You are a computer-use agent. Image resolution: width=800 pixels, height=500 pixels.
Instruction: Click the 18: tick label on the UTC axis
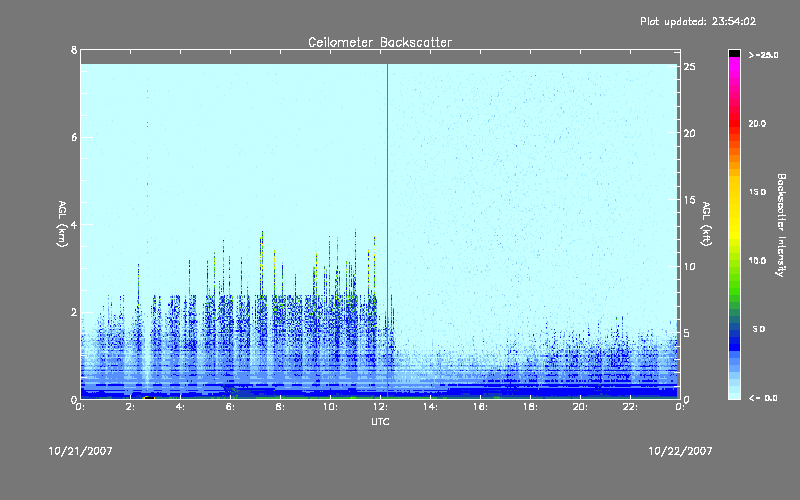coord(530,407)
